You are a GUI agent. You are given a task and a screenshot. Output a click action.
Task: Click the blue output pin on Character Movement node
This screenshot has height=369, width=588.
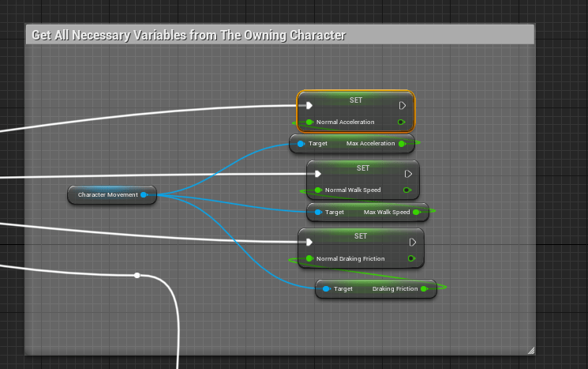pyautogui.click(x=144, y=194)
